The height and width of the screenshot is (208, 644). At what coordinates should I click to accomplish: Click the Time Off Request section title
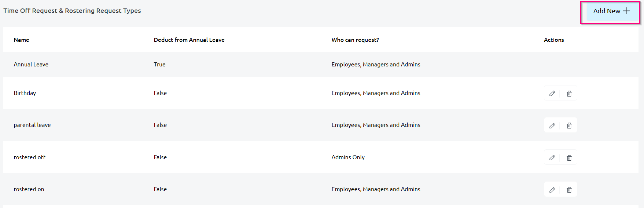72,11
